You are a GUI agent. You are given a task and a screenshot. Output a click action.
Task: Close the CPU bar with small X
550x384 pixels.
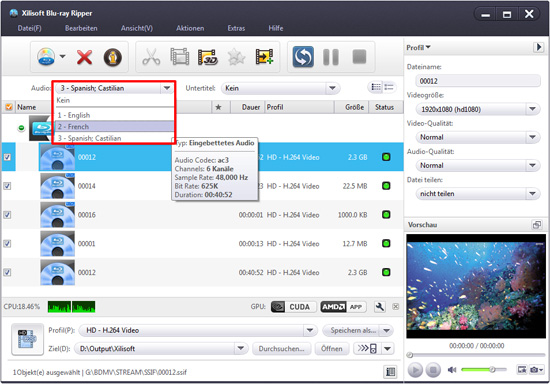(396, 306)
